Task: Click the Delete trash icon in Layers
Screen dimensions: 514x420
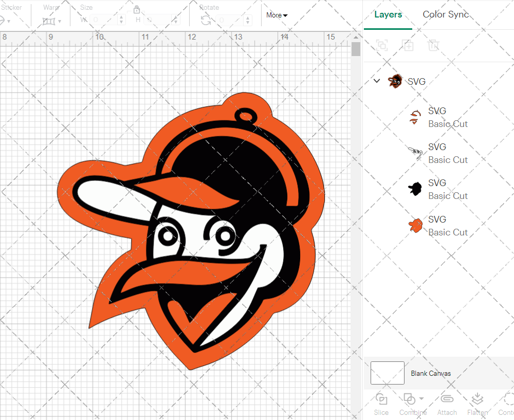Action: tap(434, 45)
